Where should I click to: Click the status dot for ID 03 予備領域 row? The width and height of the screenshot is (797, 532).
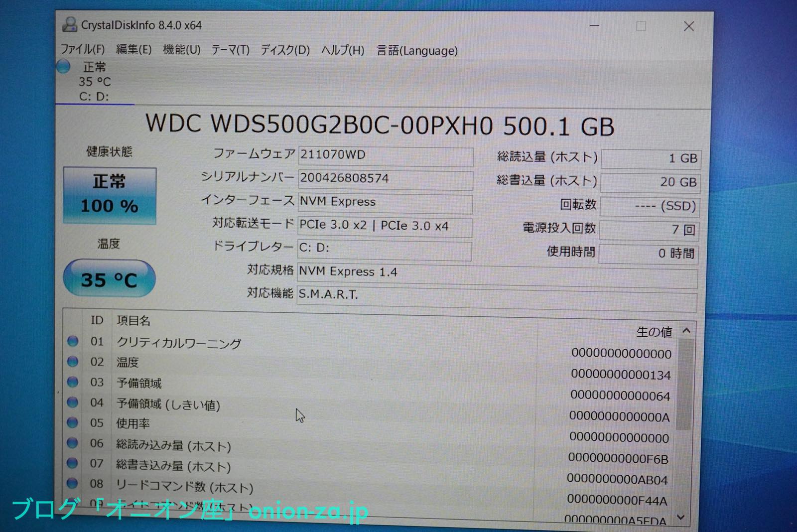(x=73, y=382)
